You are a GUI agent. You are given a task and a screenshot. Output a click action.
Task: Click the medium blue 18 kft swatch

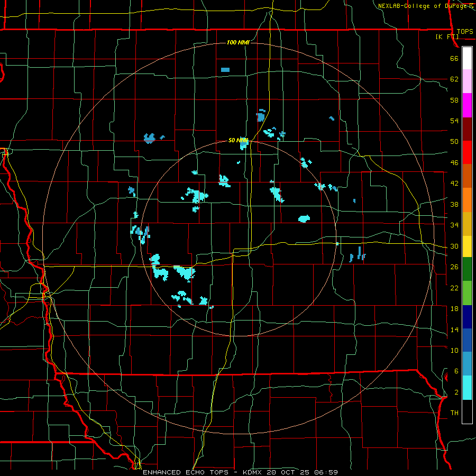467,340
